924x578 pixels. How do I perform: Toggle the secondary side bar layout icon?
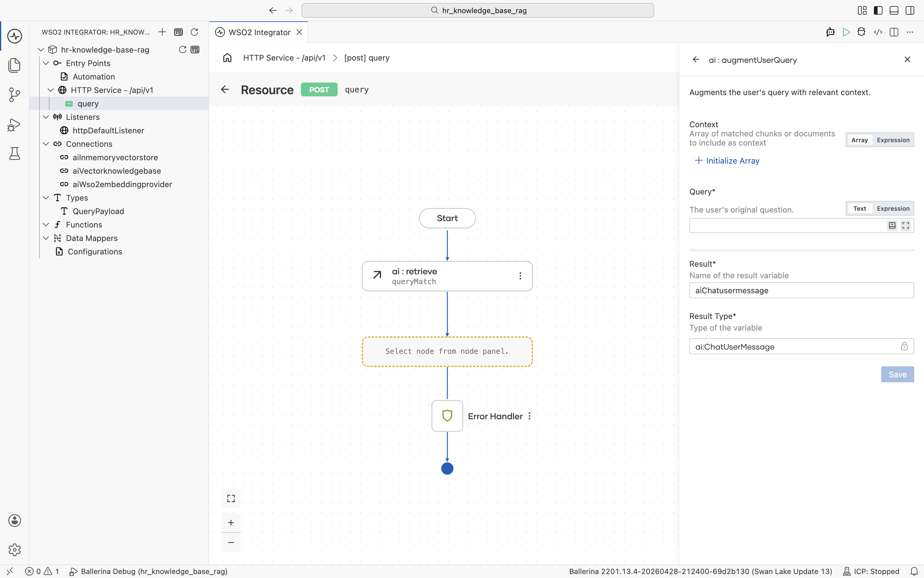click(910, 10)
